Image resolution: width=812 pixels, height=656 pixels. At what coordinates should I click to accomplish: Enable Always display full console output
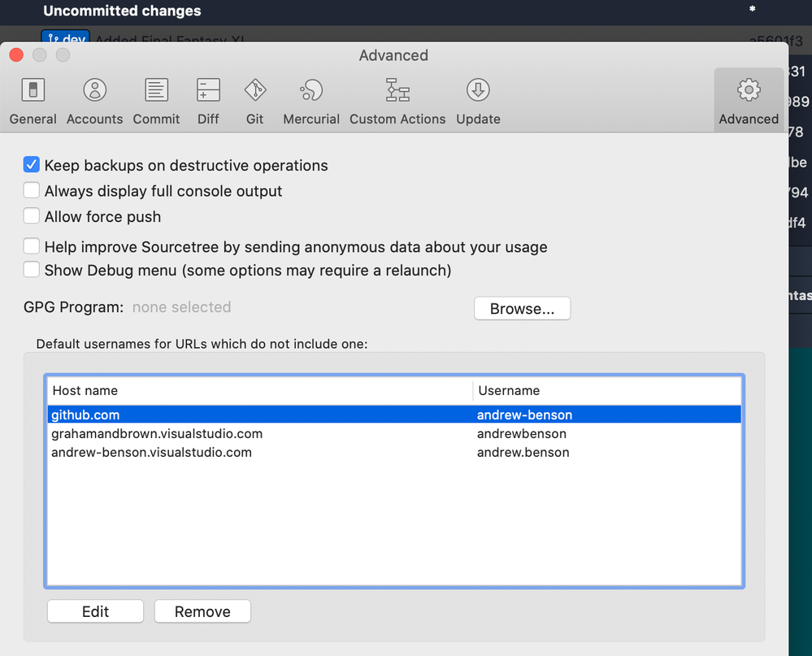31,190
